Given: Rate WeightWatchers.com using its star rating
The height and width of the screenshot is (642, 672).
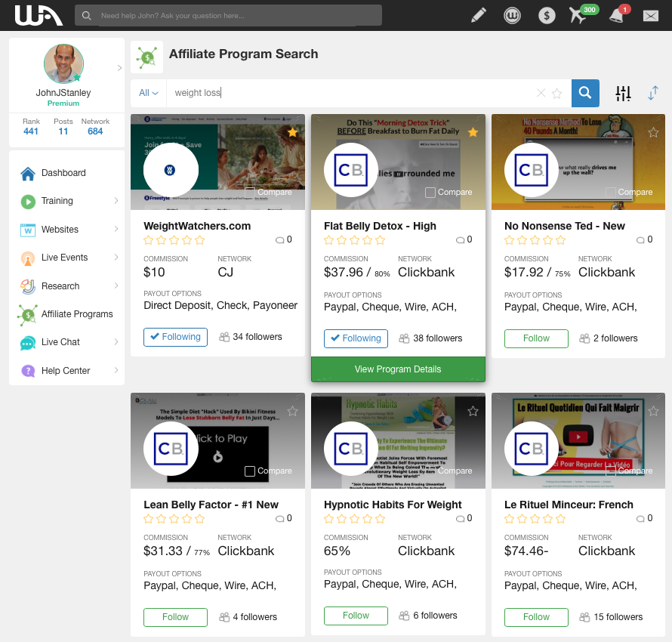Looking at the screenshot, I should (x=174, y=240).
